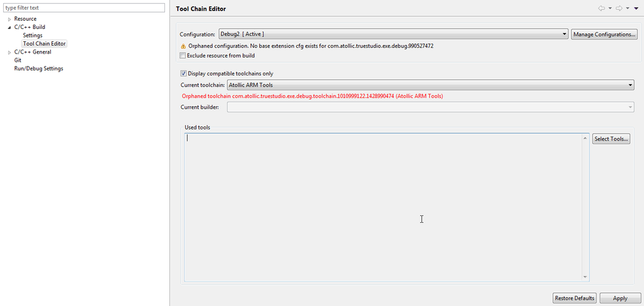The height and width of the screenshot is (306, 644).
Task: Click the Orphaned configuration warning text
Action: click(311, 46)
